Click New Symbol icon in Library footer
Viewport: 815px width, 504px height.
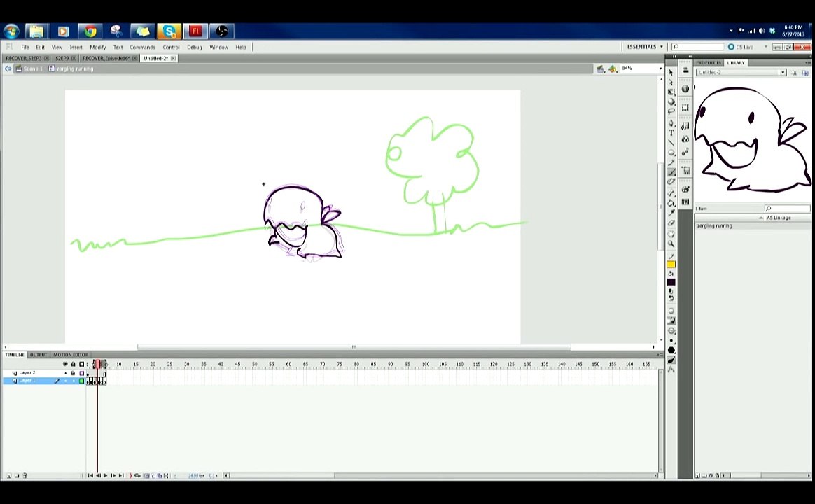[698, 475]
